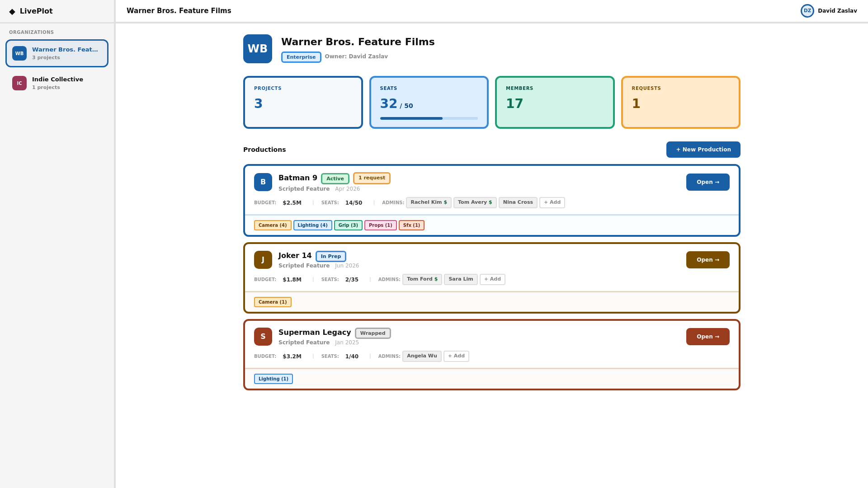
Task: Click Superman Legacy seats value 1/40
Action: tap(352, 357)
